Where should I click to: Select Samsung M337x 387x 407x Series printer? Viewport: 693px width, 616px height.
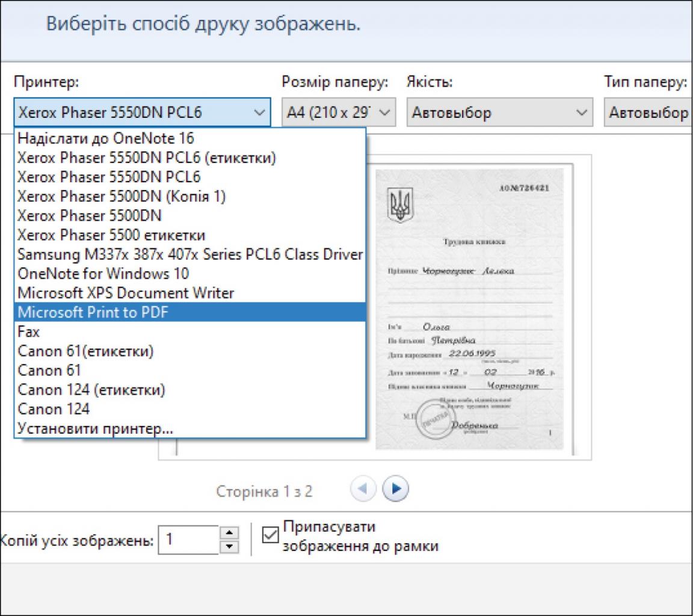190,254
